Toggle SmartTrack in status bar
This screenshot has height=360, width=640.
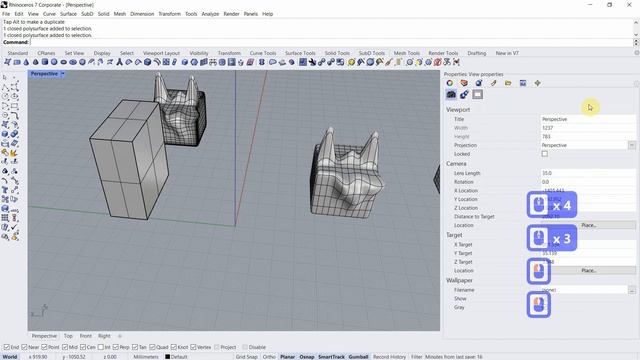331,357
